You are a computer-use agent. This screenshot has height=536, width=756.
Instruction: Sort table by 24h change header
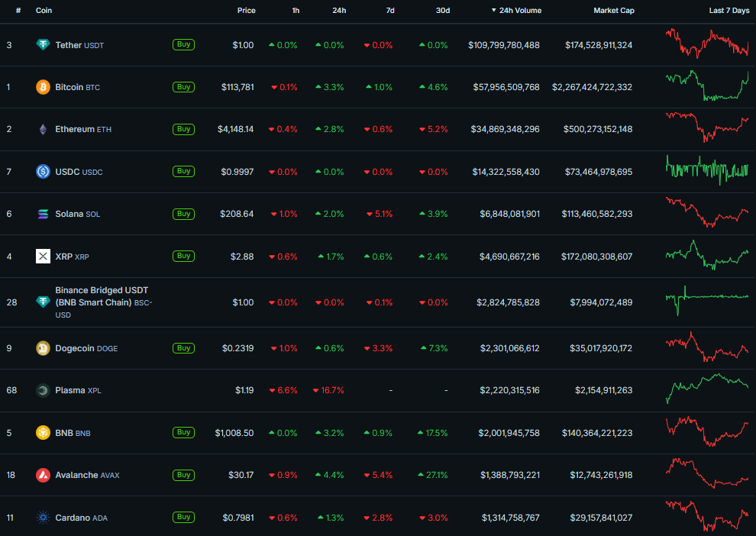(x=339, y=11)
